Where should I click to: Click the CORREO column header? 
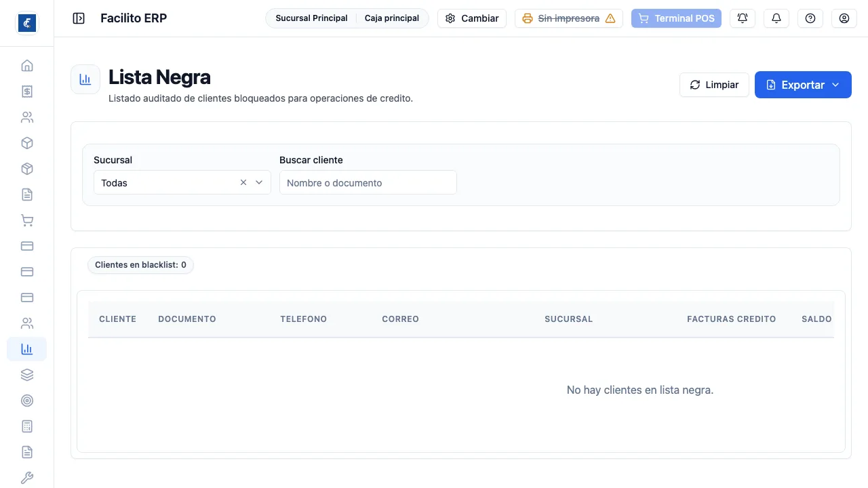401,319
